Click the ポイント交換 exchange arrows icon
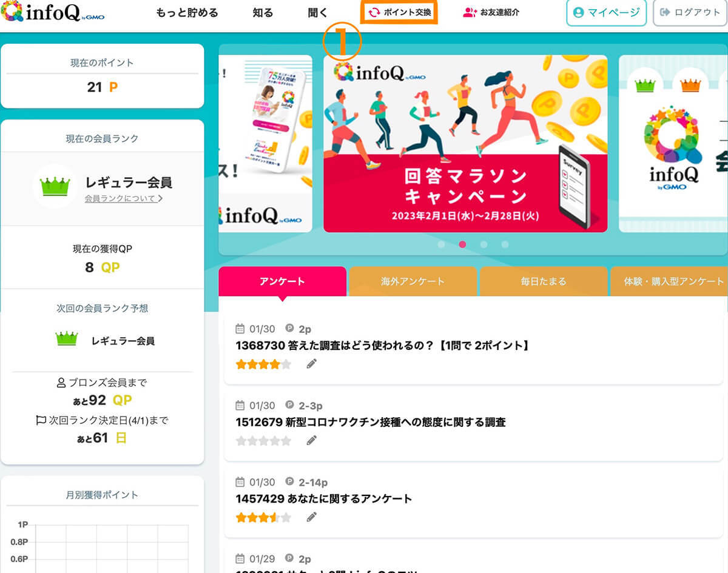728x573 pixels. point(374,12)
